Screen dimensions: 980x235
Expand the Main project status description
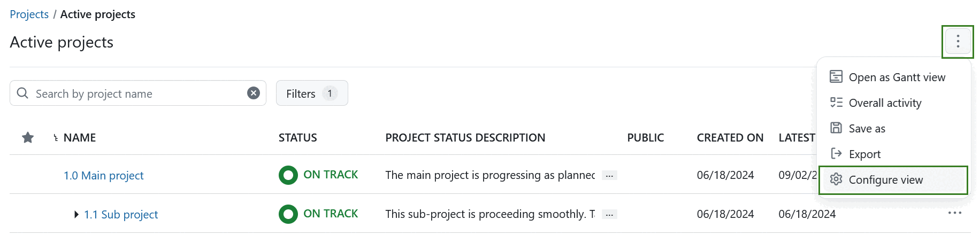point(609,176)
